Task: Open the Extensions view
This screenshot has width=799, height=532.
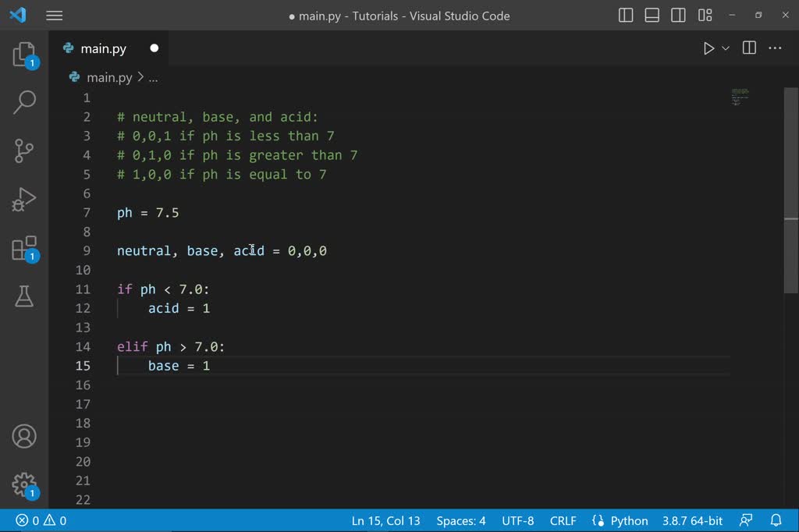Action: 24,248
